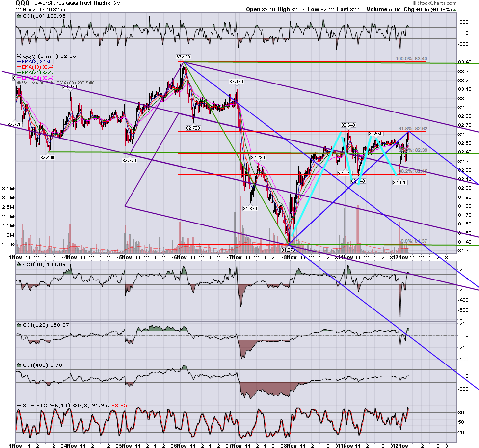Click the 'CCI(120) 150.07' label

coord(46,325)
